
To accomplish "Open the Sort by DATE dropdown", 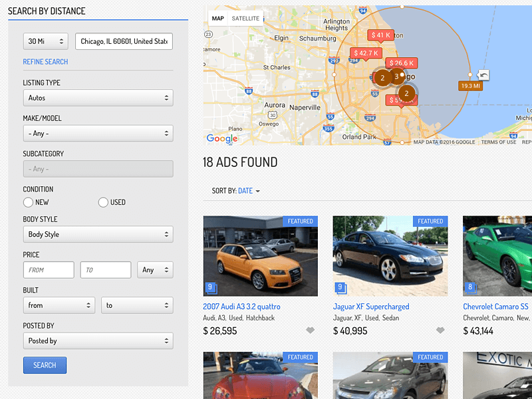I will pyautogui.click(x=249, y=191).
